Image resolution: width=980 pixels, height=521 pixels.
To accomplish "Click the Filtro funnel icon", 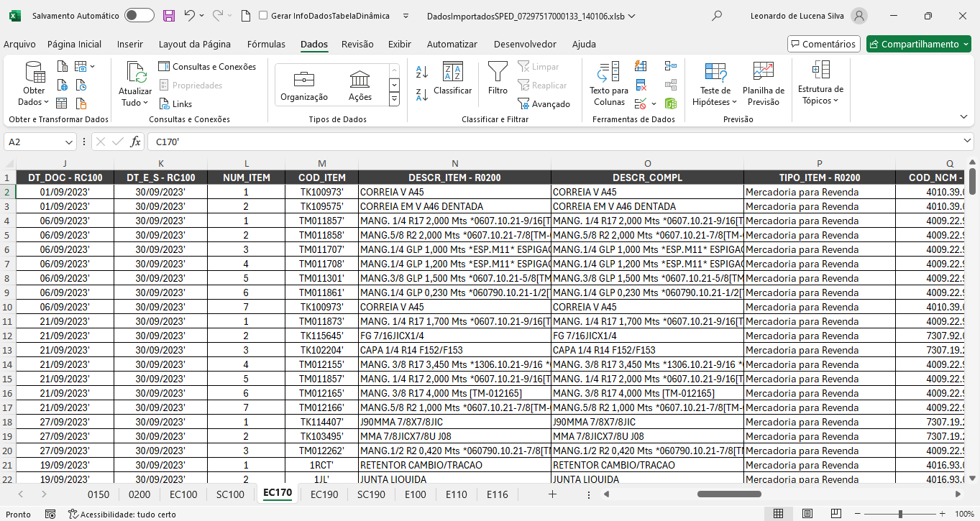I will [497, 72].
